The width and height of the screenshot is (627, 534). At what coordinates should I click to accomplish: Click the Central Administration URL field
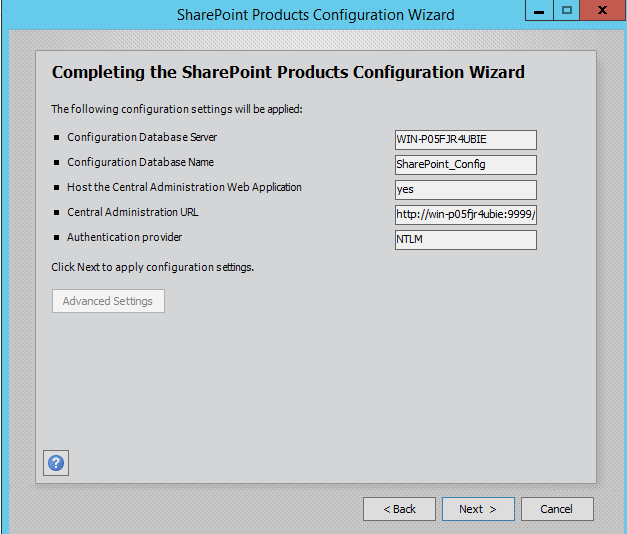pos(466,215)
